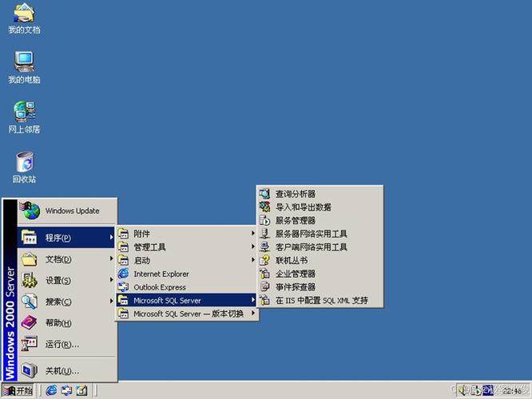The height and width of the screenshot is (399, 532).
Task: Launch 服务管理器 menu entry
Action: coord(320,220)
